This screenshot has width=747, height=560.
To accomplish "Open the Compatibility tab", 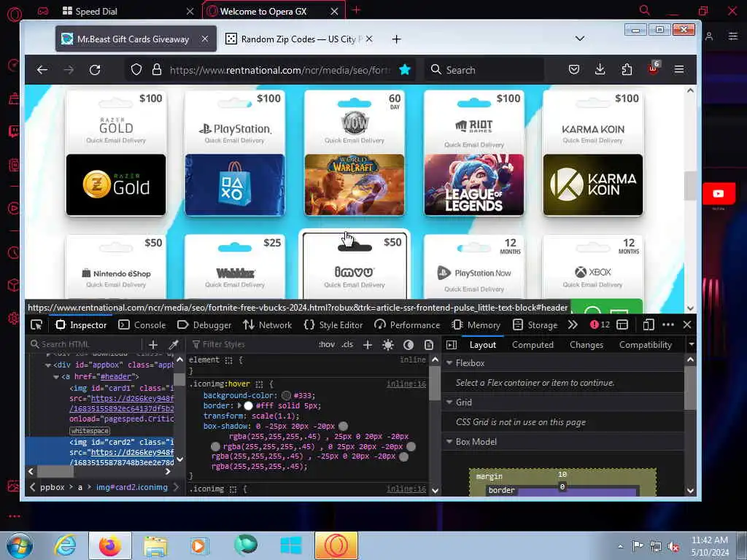I will (x=645, y=345).
